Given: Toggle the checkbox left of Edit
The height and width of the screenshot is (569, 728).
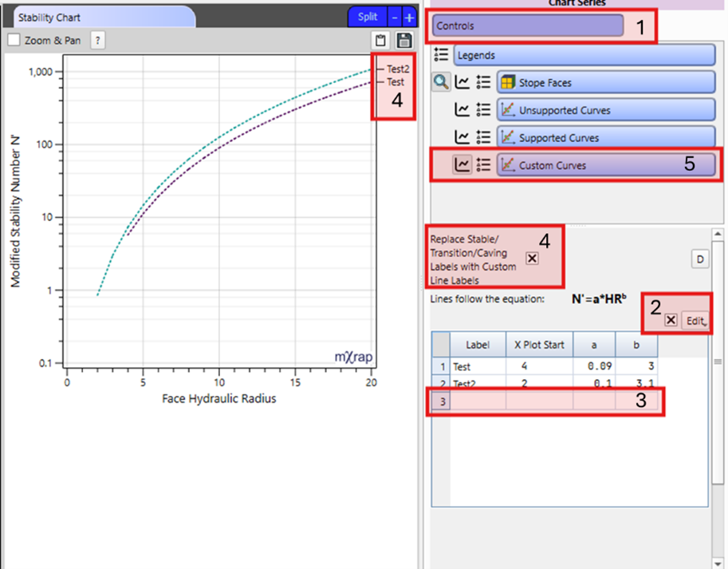Looking at the screenshot, I should click(671, 320).
